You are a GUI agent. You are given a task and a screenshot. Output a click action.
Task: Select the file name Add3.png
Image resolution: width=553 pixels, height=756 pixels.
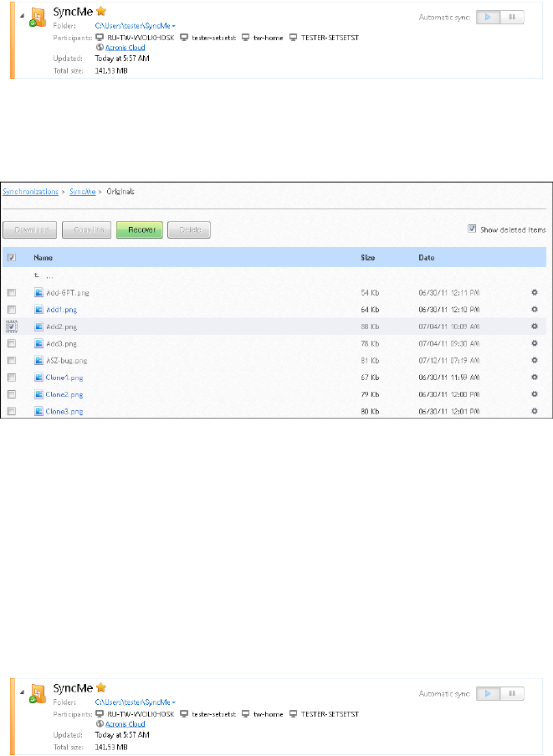(61, 344)
